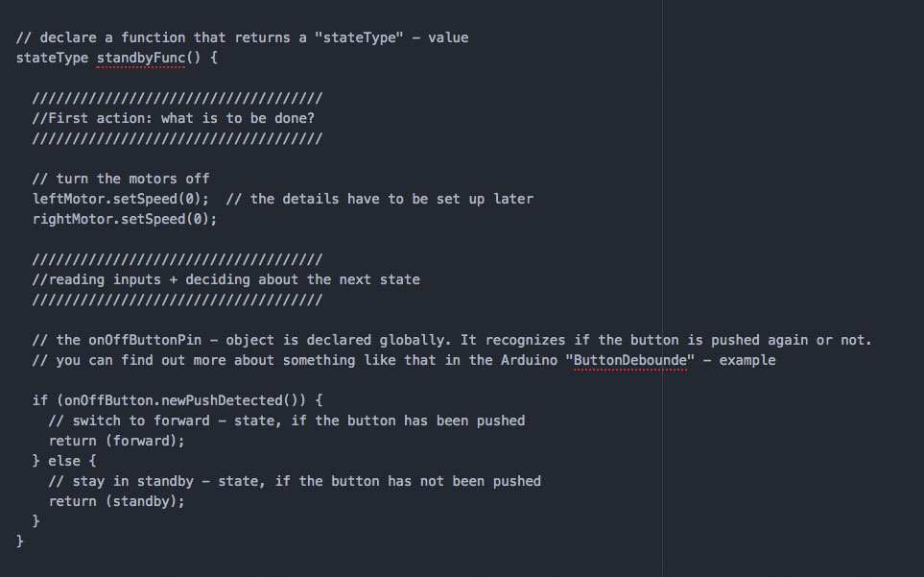The width and height of the screenshot is (924, 577).
Task: Click the '} else {' line
Action: pos(64,461)
